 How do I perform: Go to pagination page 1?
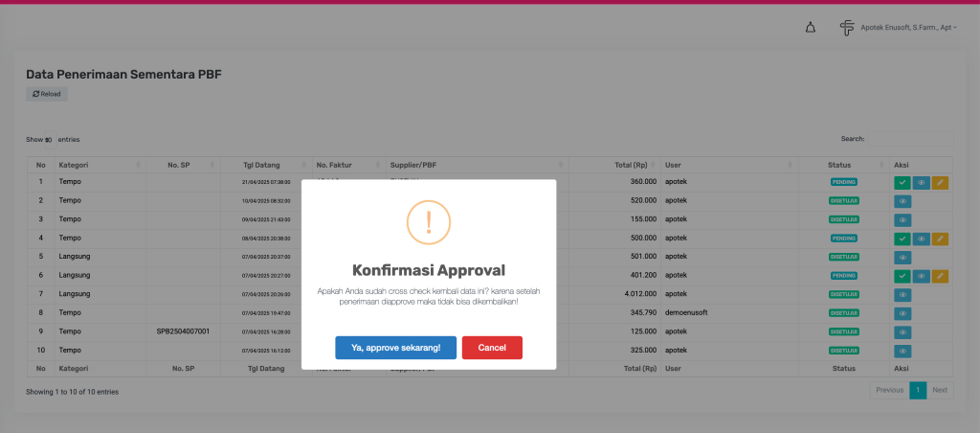(917, 390)
